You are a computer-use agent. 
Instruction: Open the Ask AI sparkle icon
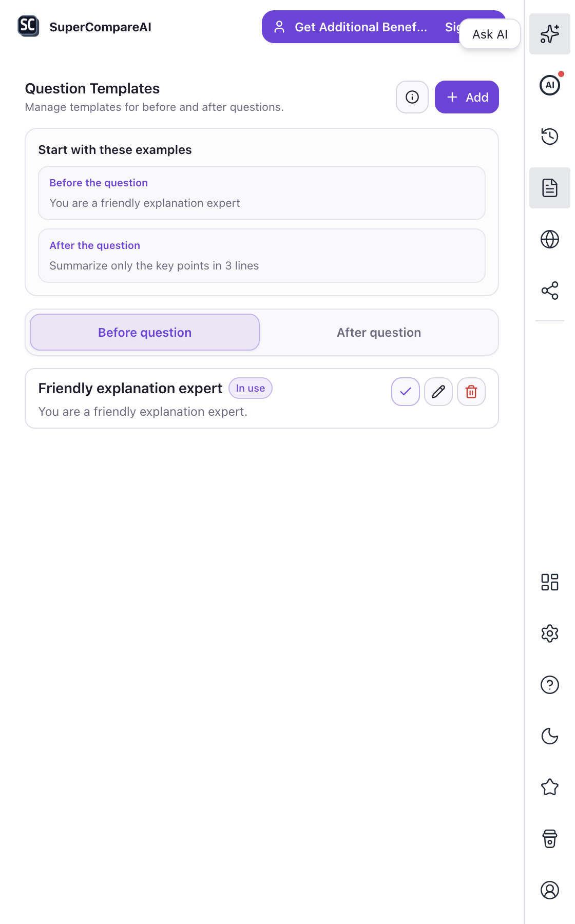point(549,34)
